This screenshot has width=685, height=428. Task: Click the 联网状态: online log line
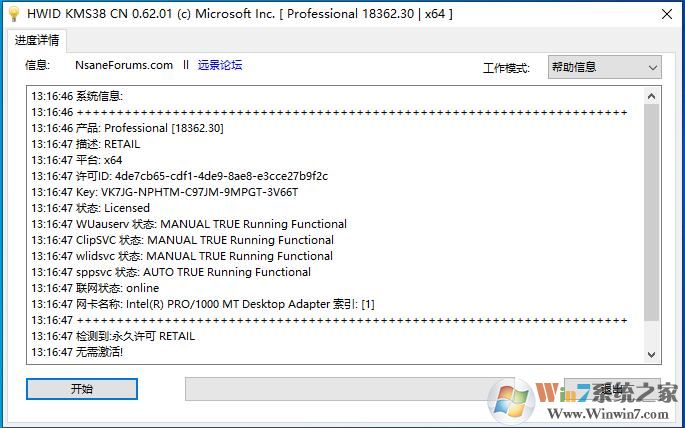pyautogui.click(x=95, y=288)
